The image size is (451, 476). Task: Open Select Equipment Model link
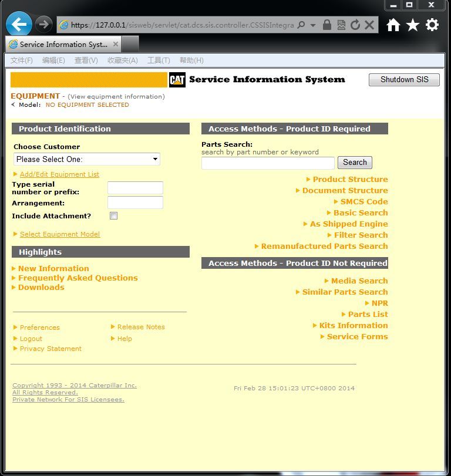click(60, 234)
